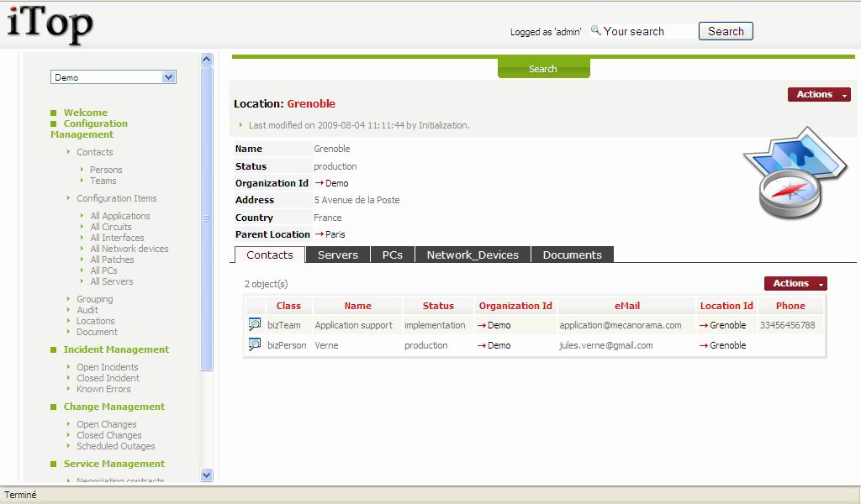
Task: Click the red arrow next to Parent Location Paris
Action: click(x=319, y=234)
